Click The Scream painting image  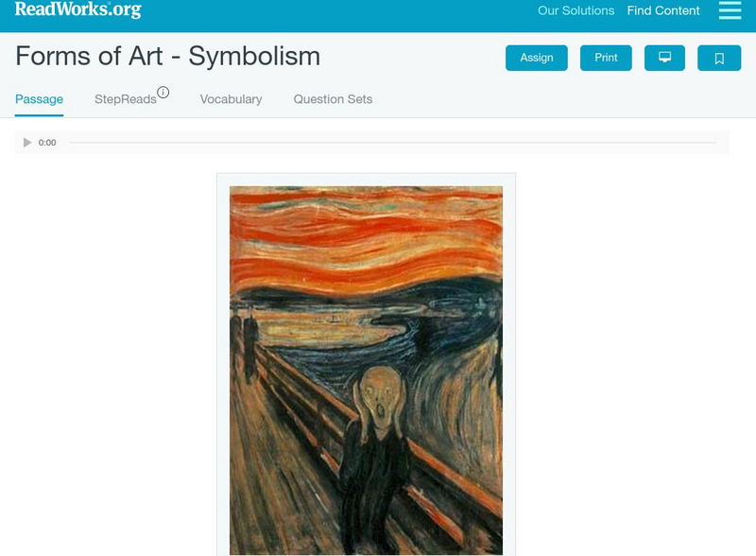pos(366,370)
